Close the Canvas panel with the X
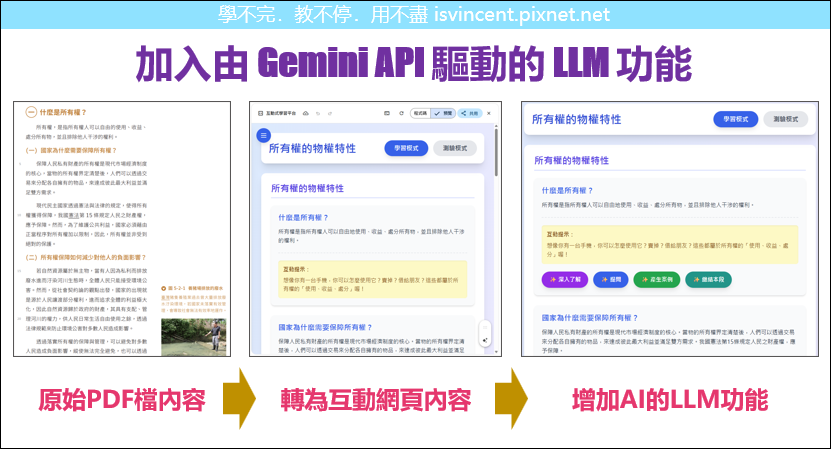 point(489,113)
